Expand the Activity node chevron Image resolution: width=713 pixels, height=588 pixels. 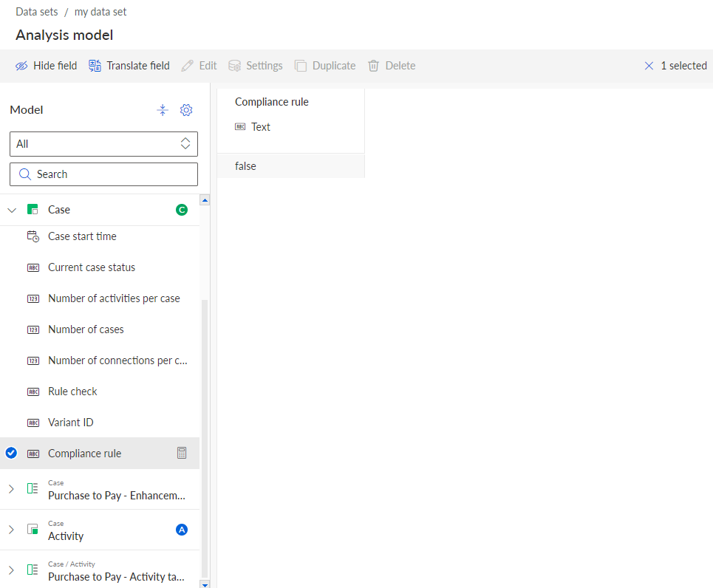coord(11,530)
